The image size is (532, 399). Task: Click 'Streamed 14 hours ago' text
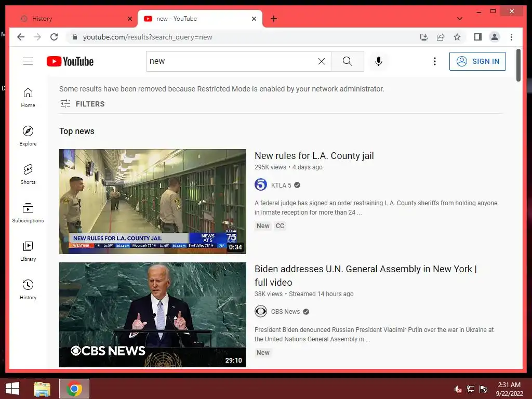[x=321, y=294]
